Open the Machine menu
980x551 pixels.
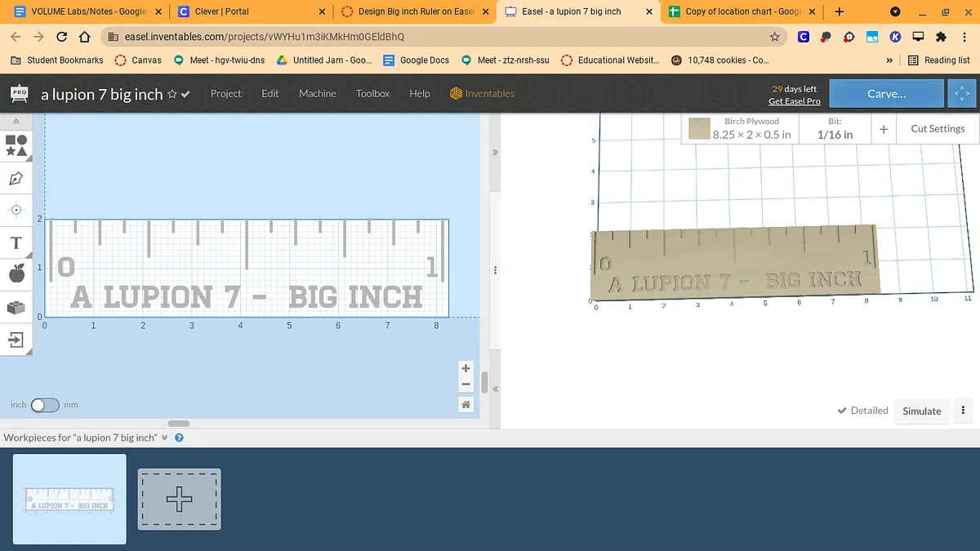[x=317, y=94]
